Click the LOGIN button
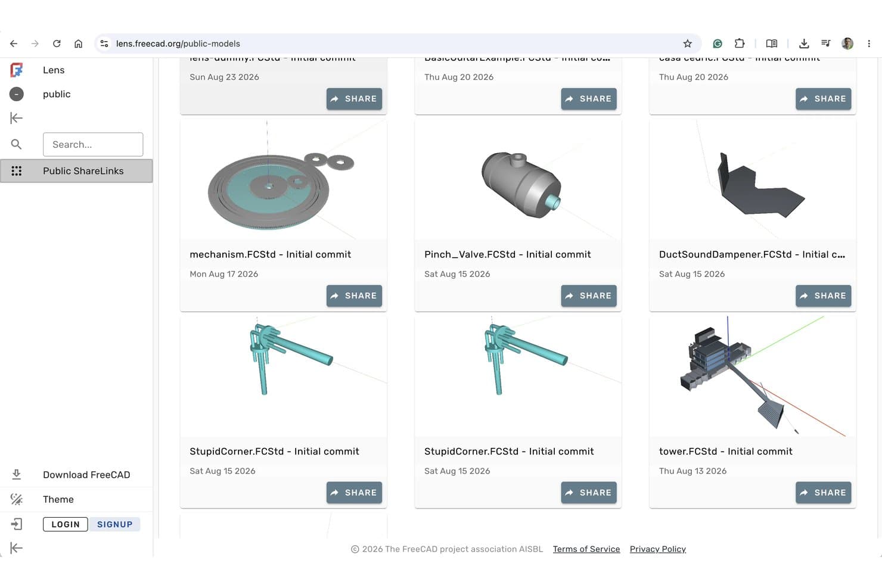Image resolution: width=882 pixels, height=588 pixels. (66, 524)
